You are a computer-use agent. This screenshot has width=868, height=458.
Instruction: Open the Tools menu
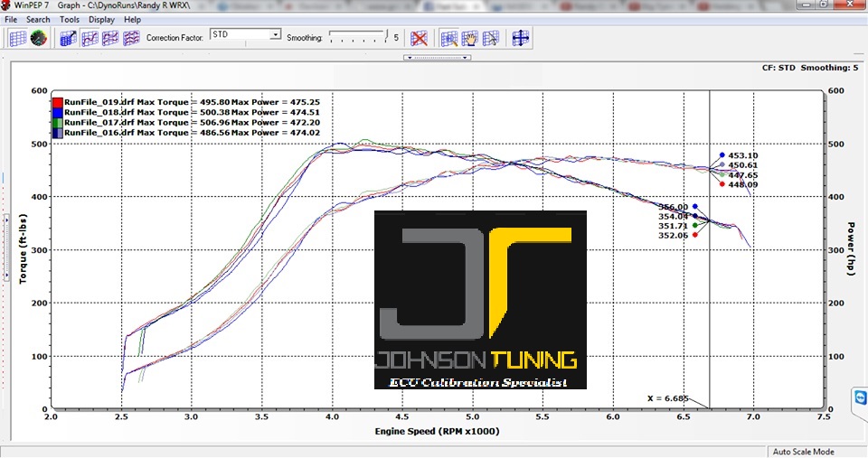[x=70, y=19]
